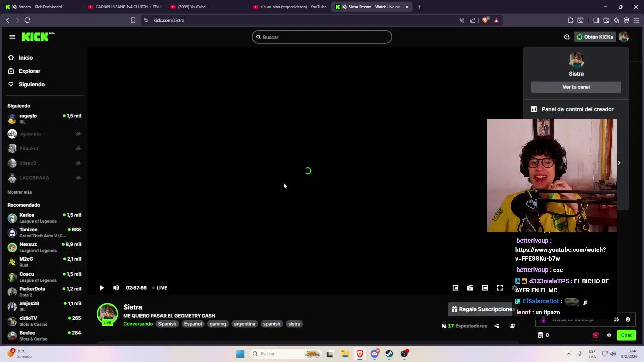644x362 pixels.
Task: Open chat settings gear icon
Action: (609, 335)
